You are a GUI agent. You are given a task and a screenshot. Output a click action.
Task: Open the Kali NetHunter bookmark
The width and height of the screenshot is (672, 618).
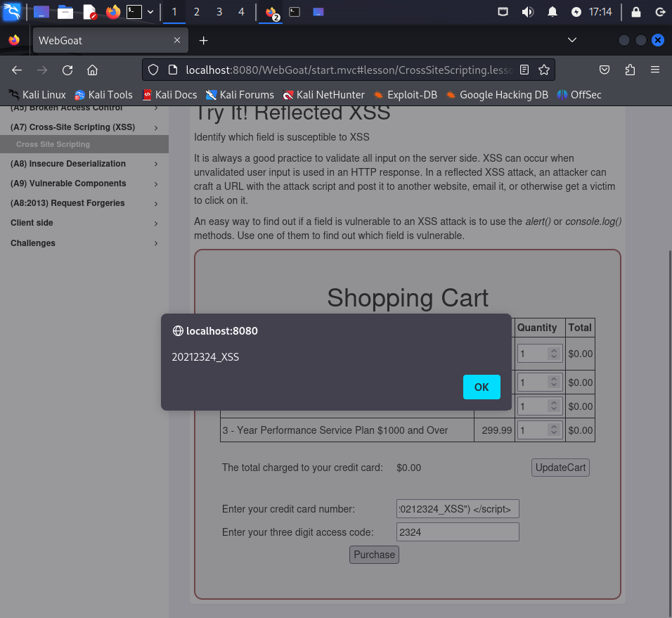(x=323, y=95)
